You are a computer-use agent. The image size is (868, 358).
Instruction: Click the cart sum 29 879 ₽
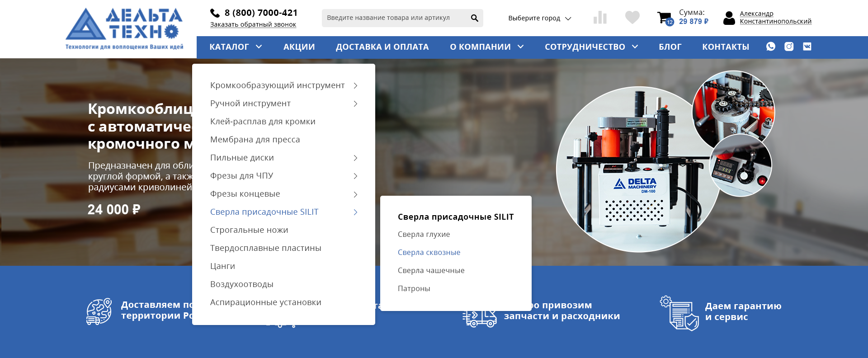pos(693,22)
